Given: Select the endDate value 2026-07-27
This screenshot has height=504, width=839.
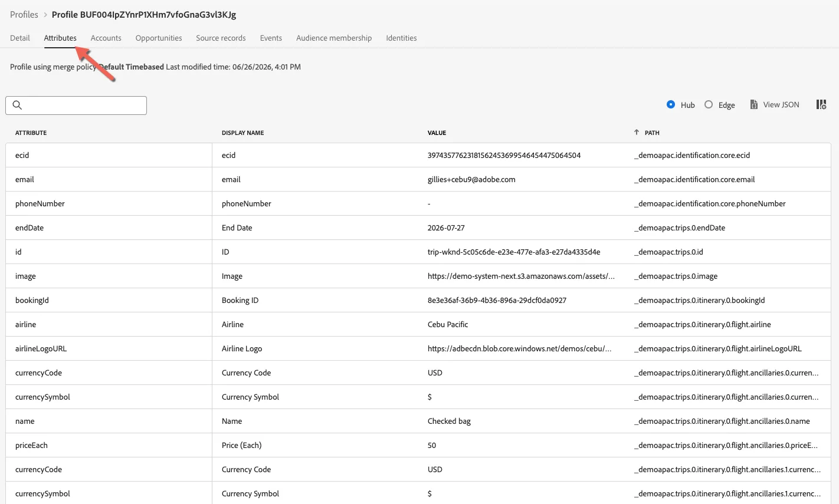Looking at the screenshot, I should (446, 228).
